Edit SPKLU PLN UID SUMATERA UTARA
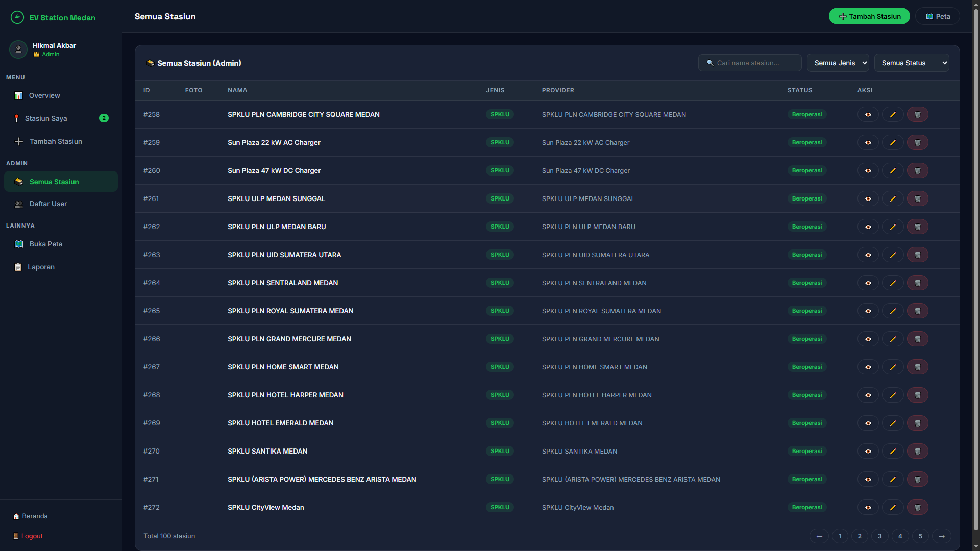980x551 pixels. [893, 255]
